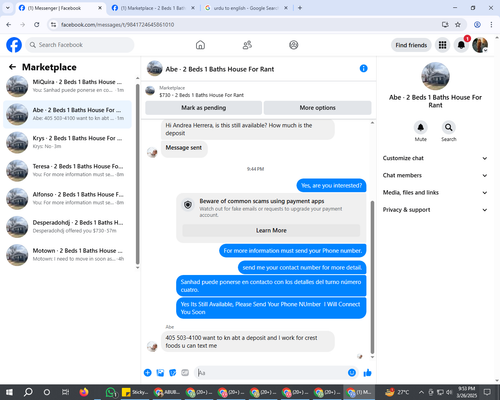This screenshot has width=500, height=400.
Task: Open conversation information icon
Action: pyautogui.click(x=364, y=69)
